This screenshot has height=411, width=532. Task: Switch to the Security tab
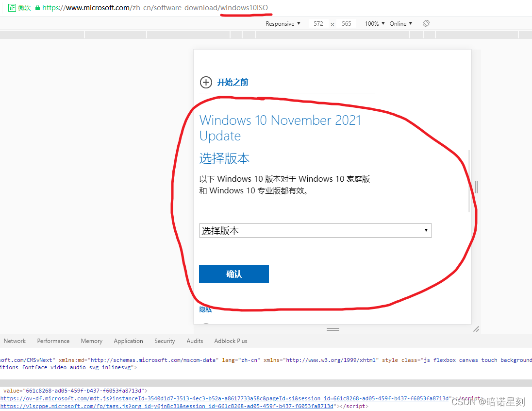[165, 341]
